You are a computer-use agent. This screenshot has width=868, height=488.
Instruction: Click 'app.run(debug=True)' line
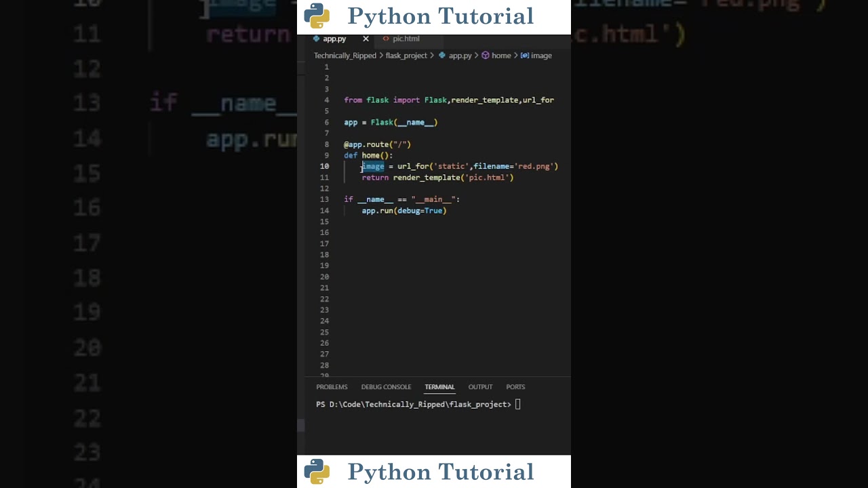[404, 211]
